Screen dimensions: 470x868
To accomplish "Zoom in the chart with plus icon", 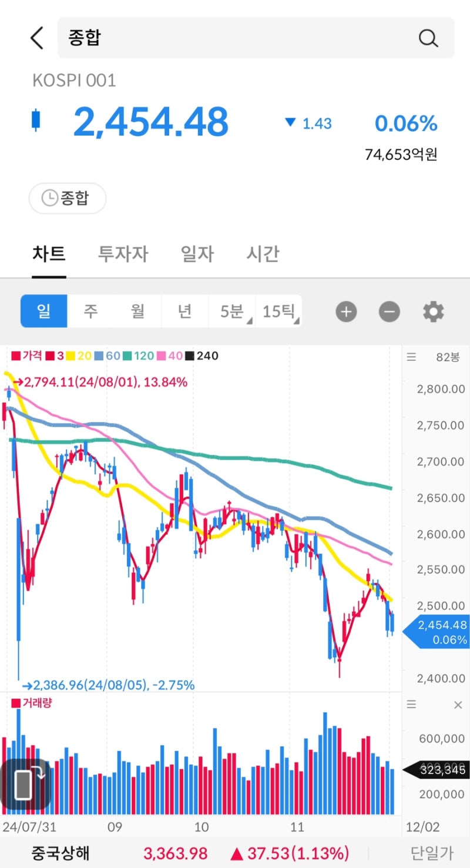I will 346,311.
